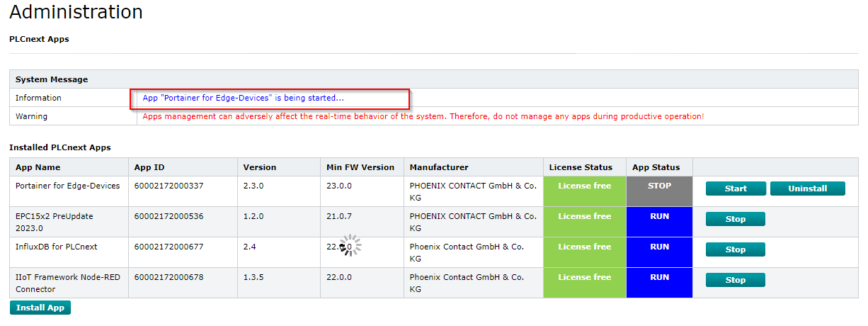The image size is (868, 326).
Task: Stop the EPC15x2 PreUpdate 2023.0 app
Action: point(736,219)
